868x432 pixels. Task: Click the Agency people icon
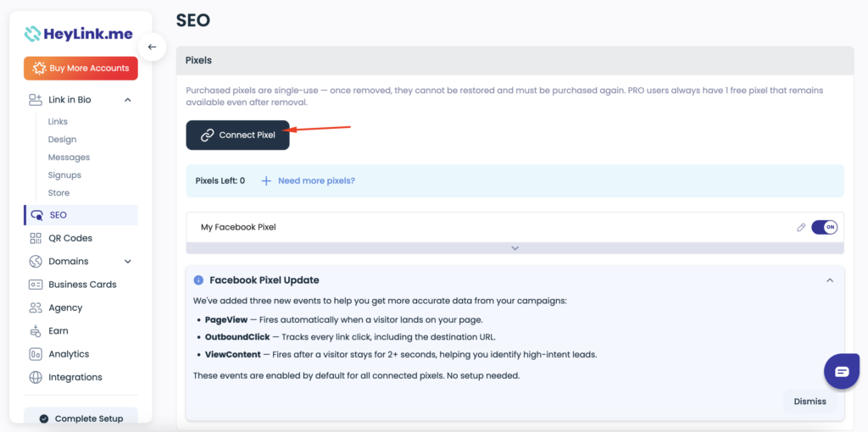pos(36,307)
